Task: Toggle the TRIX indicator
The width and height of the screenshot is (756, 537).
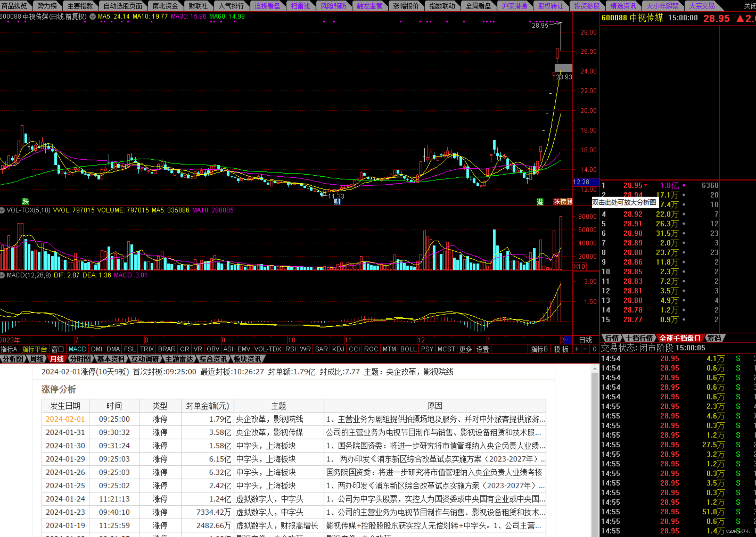Action: (x=147, y=349)
